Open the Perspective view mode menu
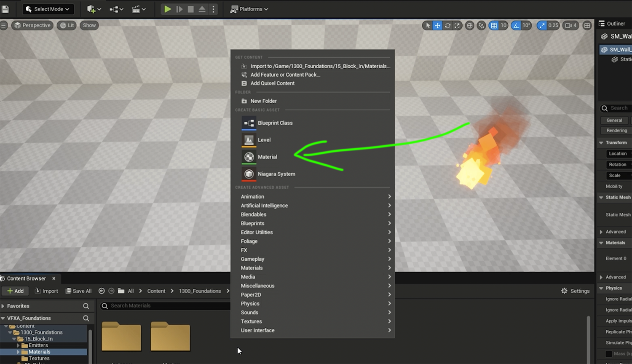632x364 pixels. click(x=32, y=25)
